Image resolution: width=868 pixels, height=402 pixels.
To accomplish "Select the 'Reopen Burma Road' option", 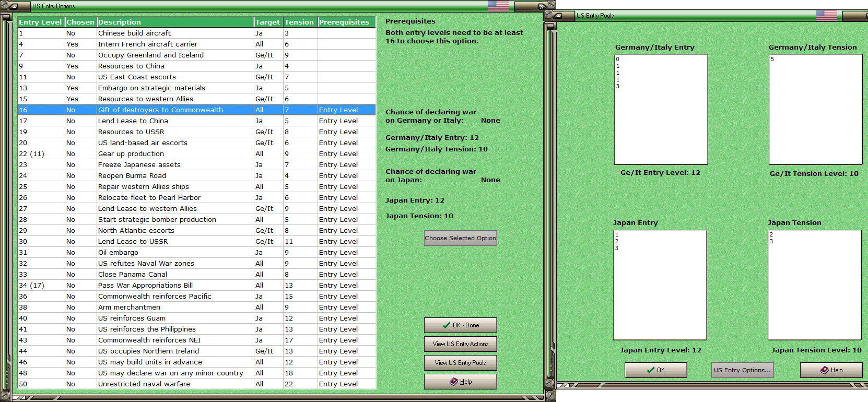I will (x=196, y=175).
